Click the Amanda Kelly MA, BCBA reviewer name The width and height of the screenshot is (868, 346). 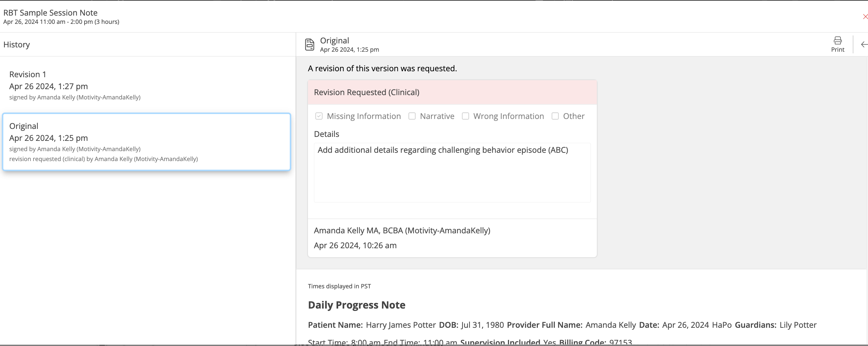click(402, 230)
